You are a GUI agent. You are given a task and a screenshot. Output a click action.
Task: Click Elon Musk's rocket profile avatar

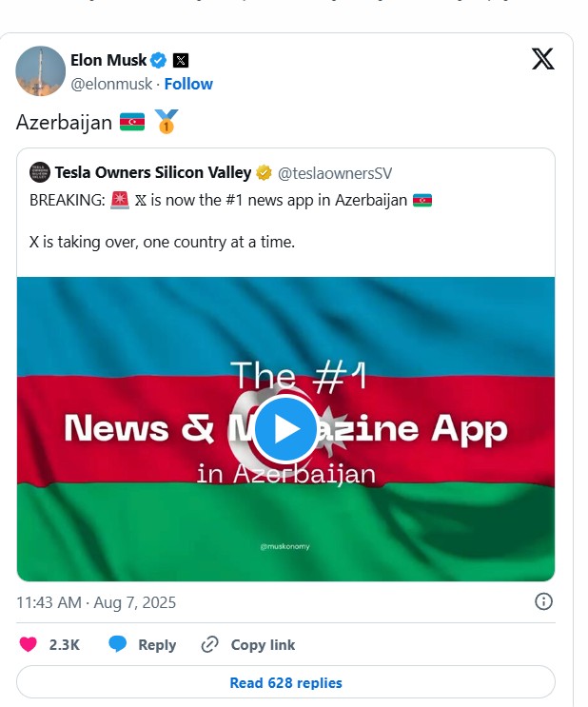point(41,70)
